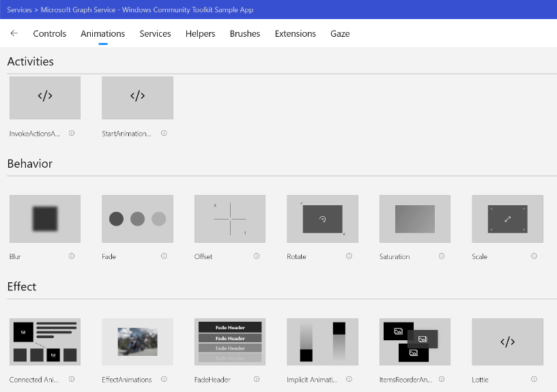Open the StartAnimation... sample thumbnail
The image size is (557, 392).
pyautogui.click(x=137, y=97)
